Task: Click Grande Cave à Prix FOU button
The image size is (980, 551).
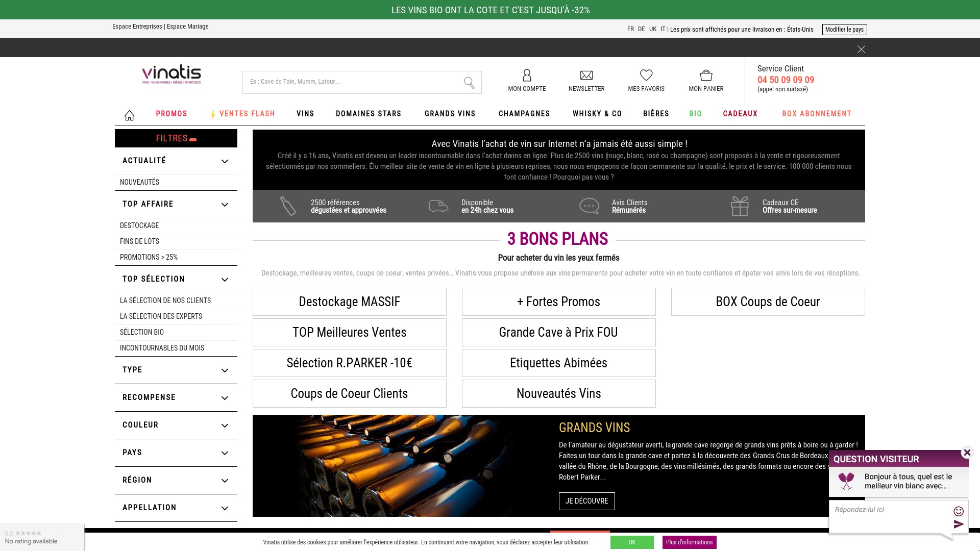Action: coord(559,332)
